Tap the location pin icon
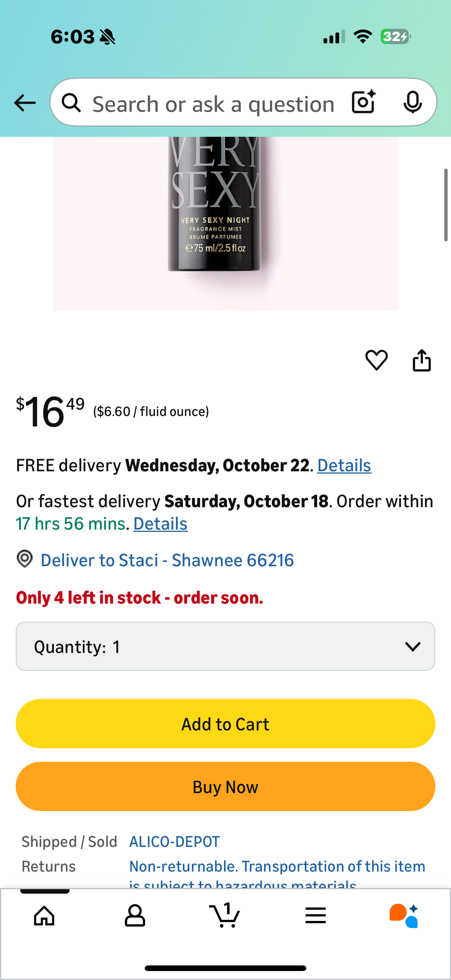Viewport: 451px width, 980px height. (25, 559)
